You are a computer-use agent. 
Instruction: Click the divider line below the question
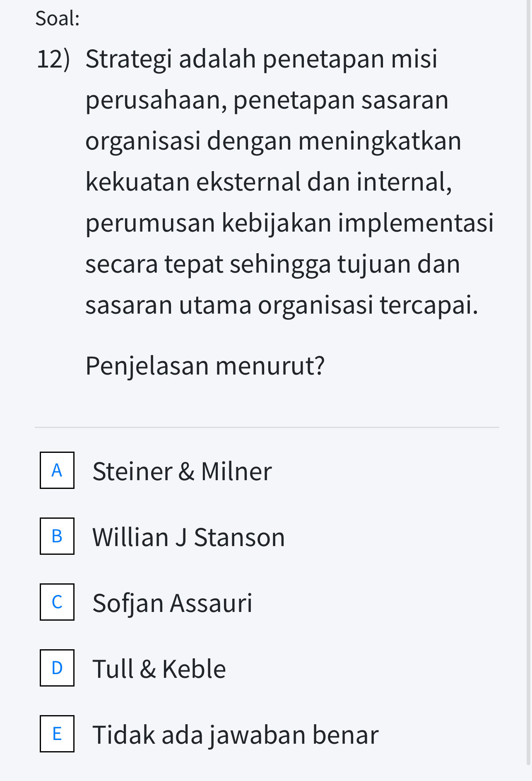click(x=266, y=426)
